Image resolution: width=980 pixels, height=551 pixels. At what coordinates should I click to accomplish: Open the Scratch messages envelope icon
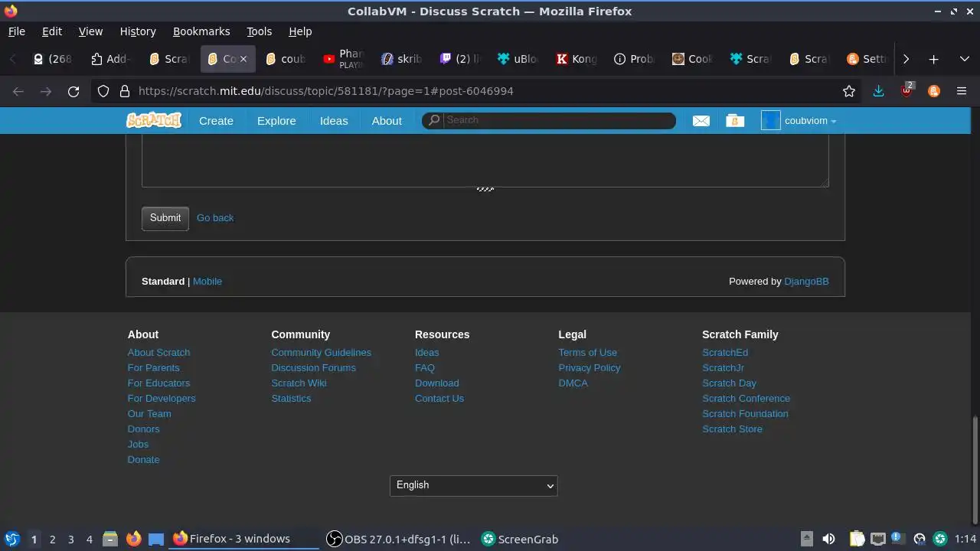tap(701, 121)
